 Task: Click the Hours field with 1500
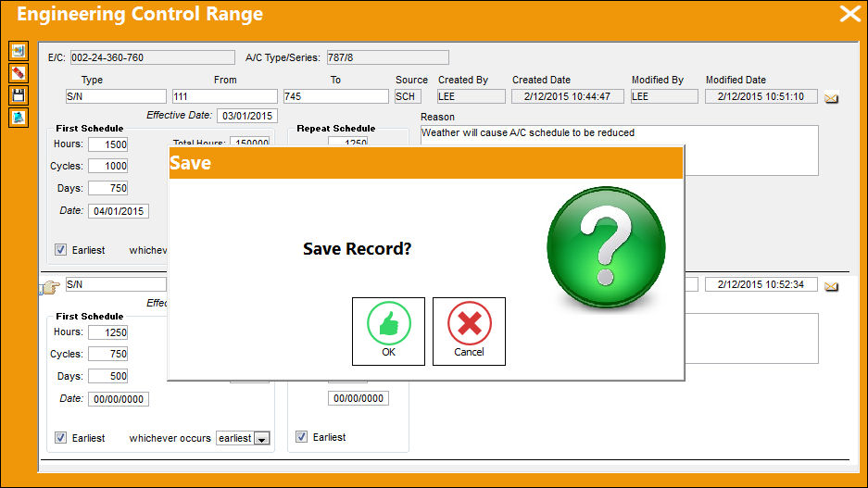tap(108, 144)
